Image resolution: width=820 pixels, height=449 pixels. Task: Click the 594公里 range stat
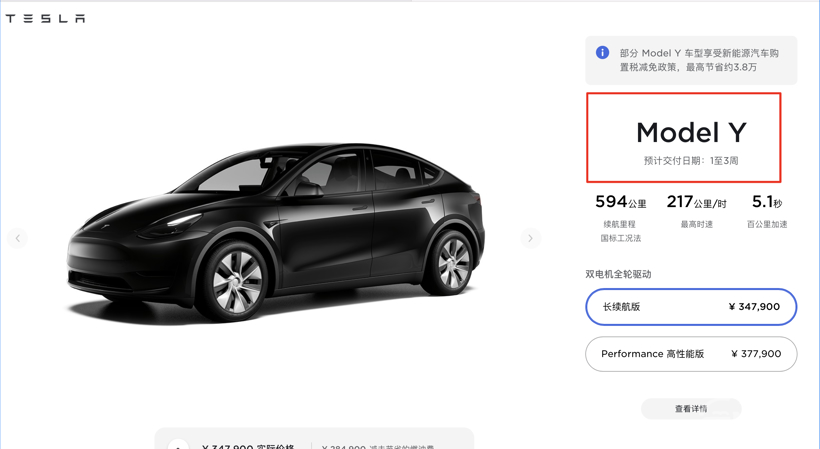coord(621,202)
